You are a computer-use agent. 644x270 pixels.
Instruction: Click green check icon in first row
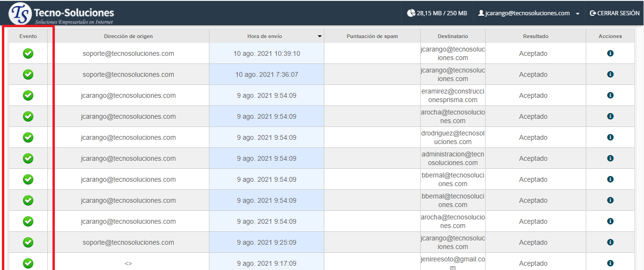coord(28,53)
